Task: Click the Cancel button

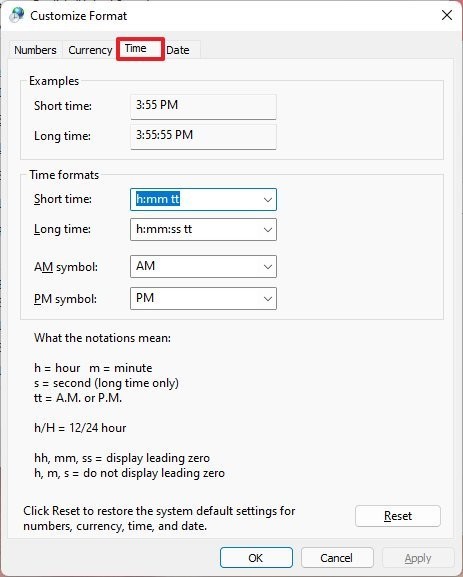Action: click(x=337, y=558)
